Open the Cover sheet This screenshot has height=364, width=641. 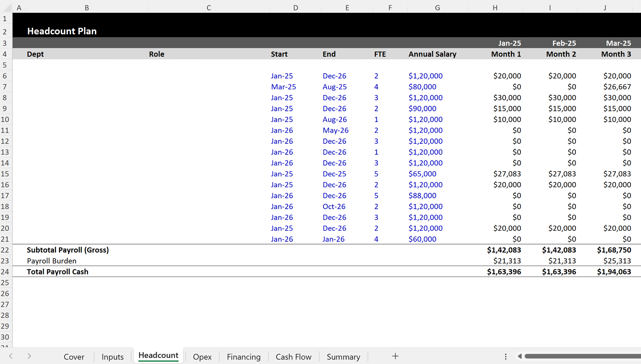74,357
